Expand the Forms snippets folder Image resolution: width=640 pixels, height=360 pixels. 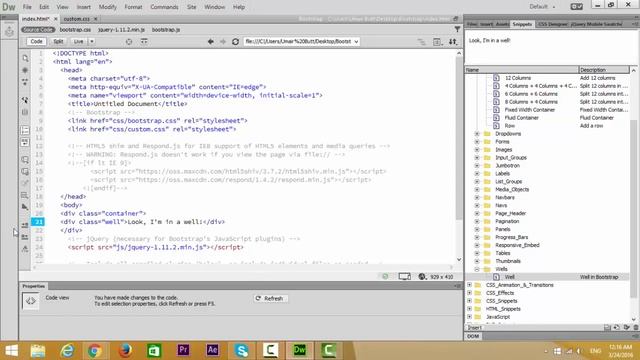tap(477, 142)
